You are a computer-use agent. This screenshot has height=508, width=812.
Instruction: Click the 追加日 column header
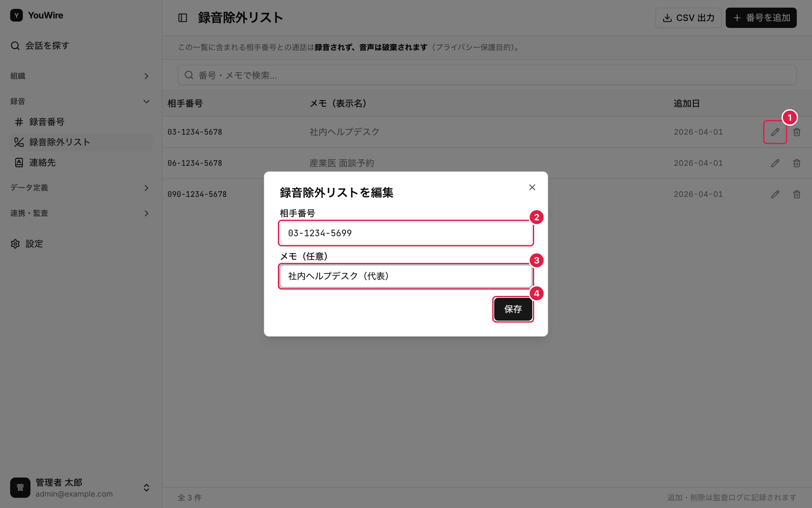pos(686,104)
